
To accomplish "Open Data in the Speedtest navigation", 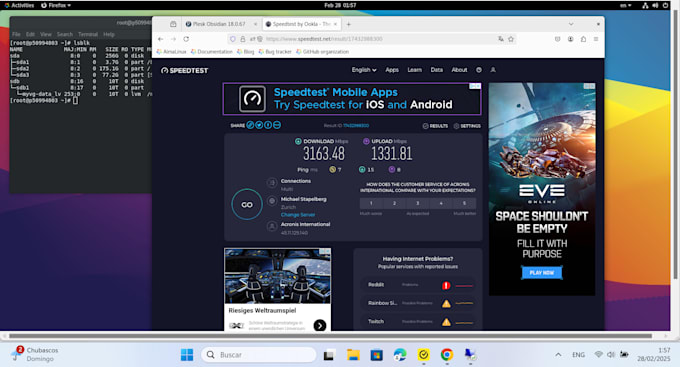I will [x=437, y=70].
